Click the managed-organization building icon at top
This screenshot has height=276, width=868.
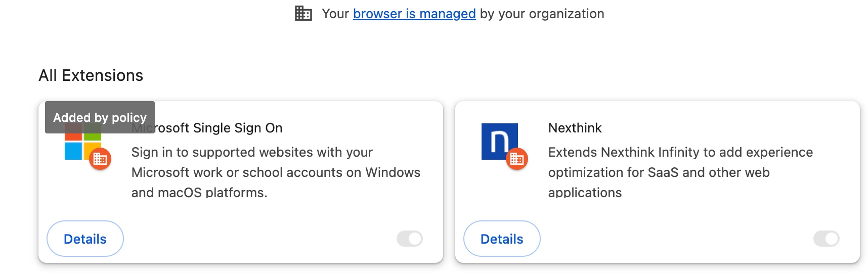pos(303,14)
